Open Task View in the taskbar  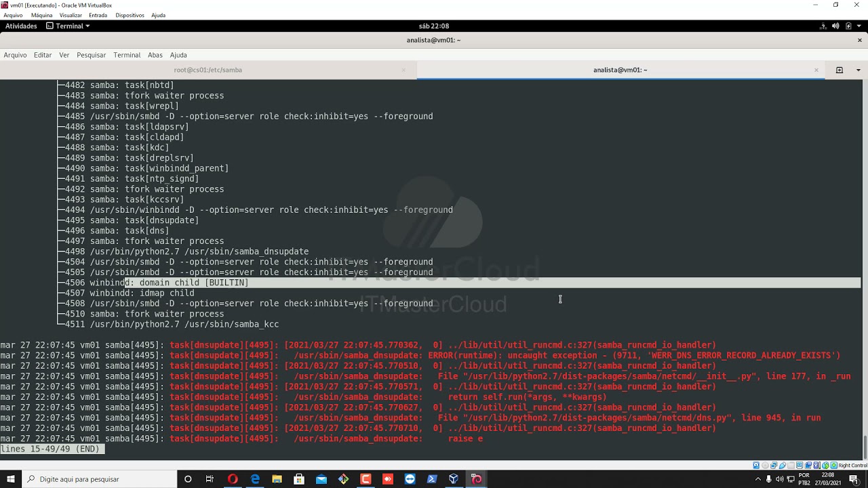pos(210,479)
